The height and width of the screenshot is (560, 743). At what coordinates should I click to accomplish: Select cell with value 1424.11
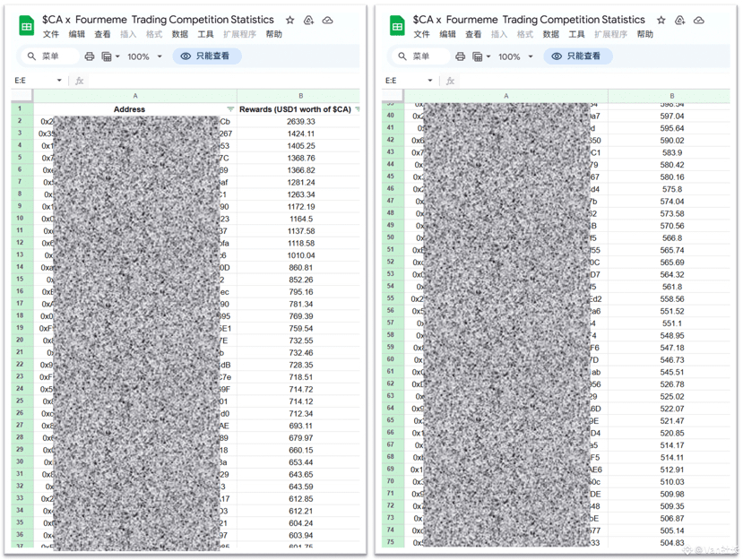pos(300,134)
